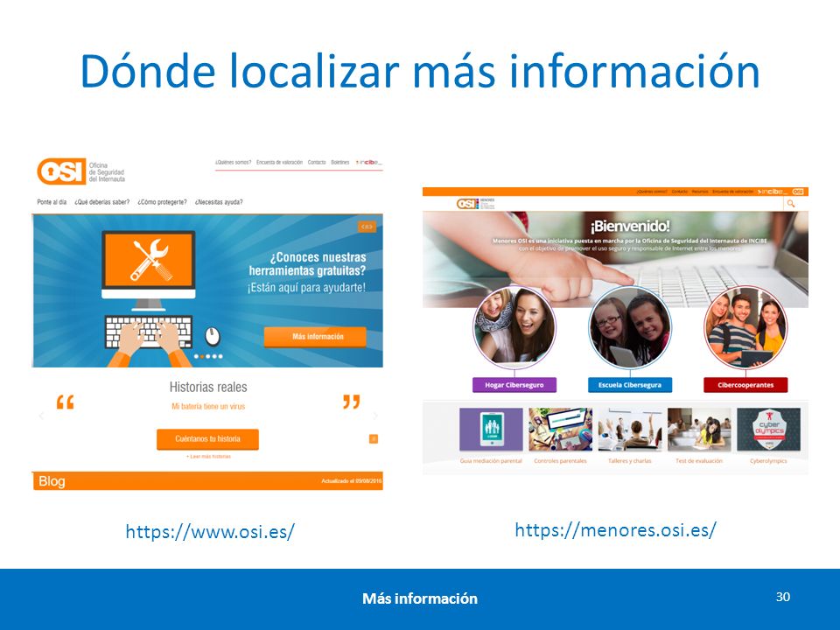
Task: Click the Más información orange button
Action: click(x=315, y=336)
